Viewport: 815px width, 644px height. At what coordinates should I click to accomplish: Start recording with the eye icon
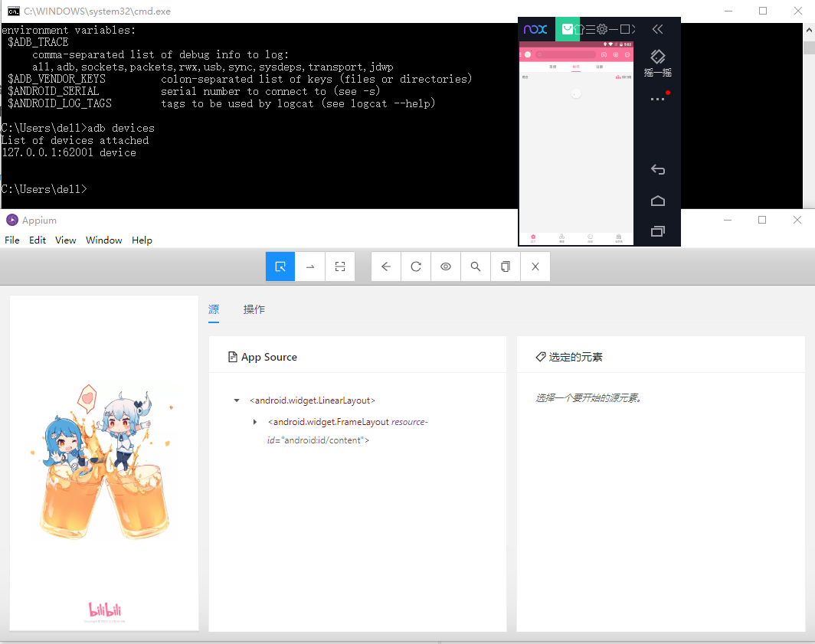click(x=446, y=266)
